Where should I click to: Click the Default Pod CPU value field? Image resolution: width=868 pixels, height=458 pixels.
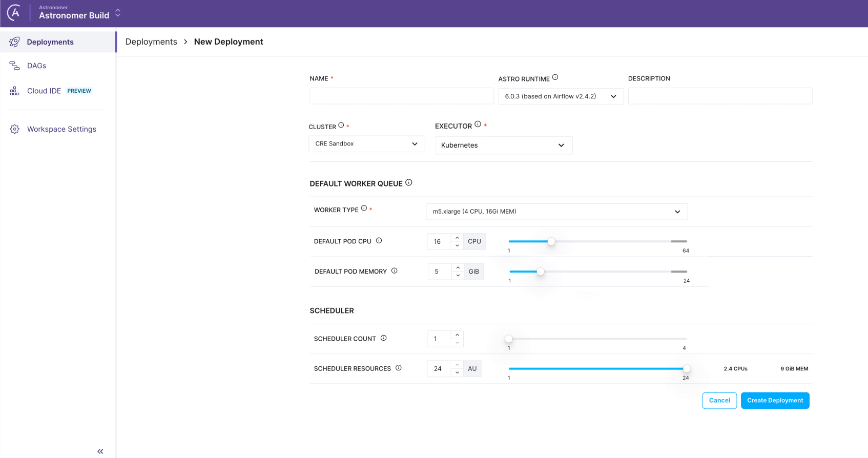(439, 241)
